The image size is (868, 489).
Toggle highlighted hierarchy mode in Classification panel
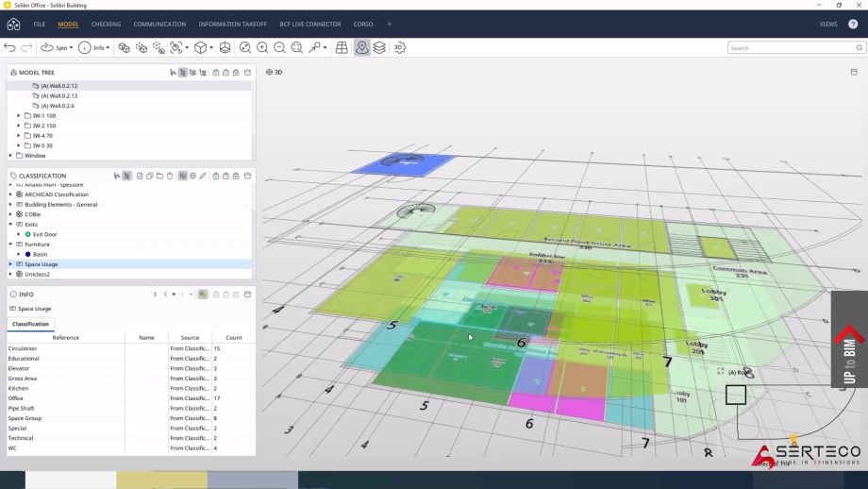(126, 176)
